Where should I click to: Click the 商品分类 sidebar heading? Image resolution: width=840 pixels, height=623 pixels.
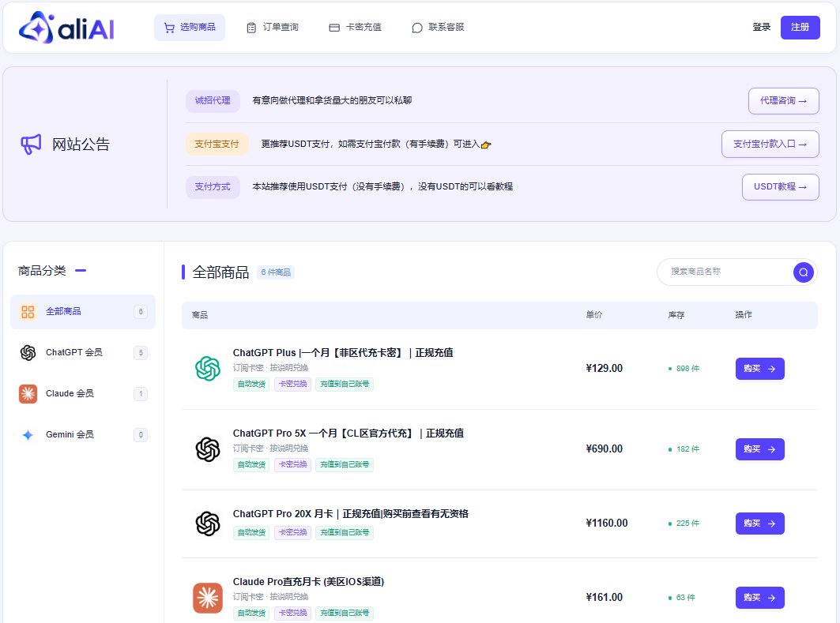click(42, 271)
